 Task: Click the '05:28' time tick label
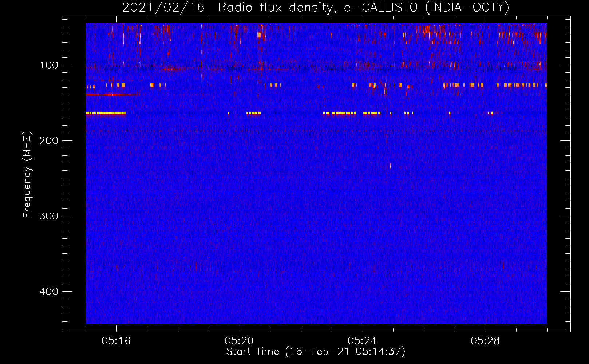pos(485,341)
